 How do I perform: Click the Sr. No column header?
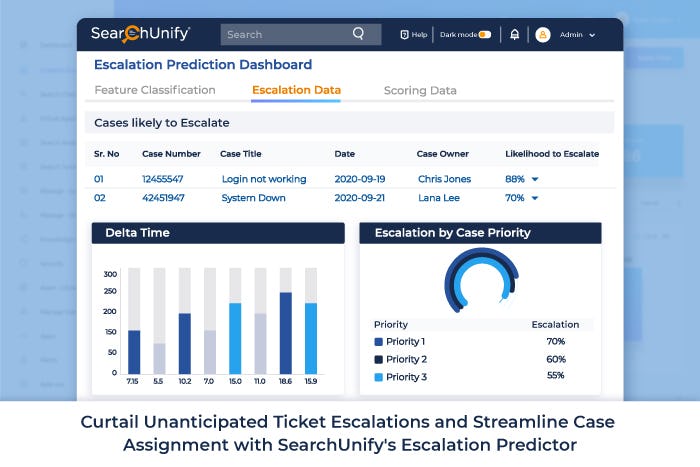click(106, 154)
